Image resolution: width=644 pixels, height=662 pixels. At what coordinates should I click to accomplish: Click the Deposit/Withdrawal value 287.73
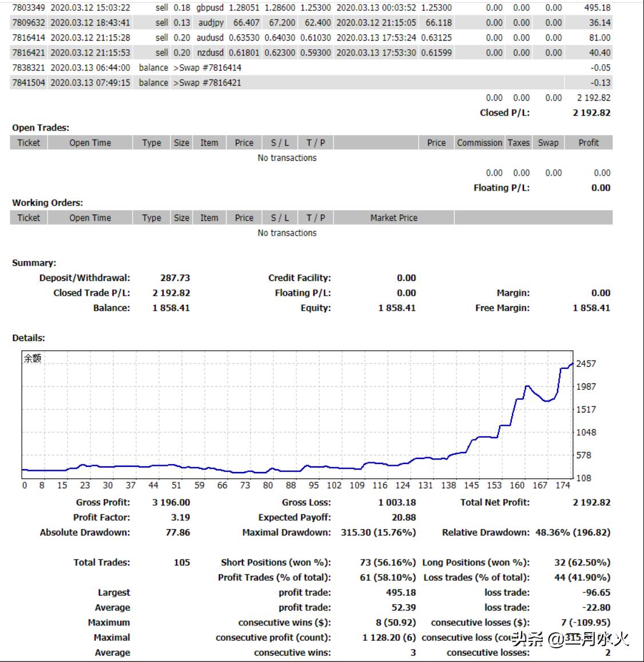(x=175, y=278)
